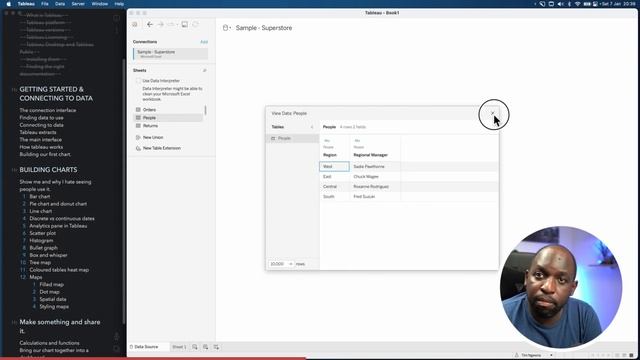Open the Data menu
Viewport: 640px width, 360px height.
pyautogui.click(x=60, y=4)
